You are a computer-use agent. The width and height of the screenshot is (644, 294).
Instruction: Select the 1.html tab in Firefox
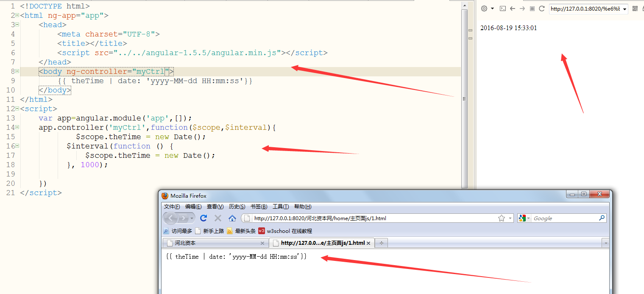point(321,243)
